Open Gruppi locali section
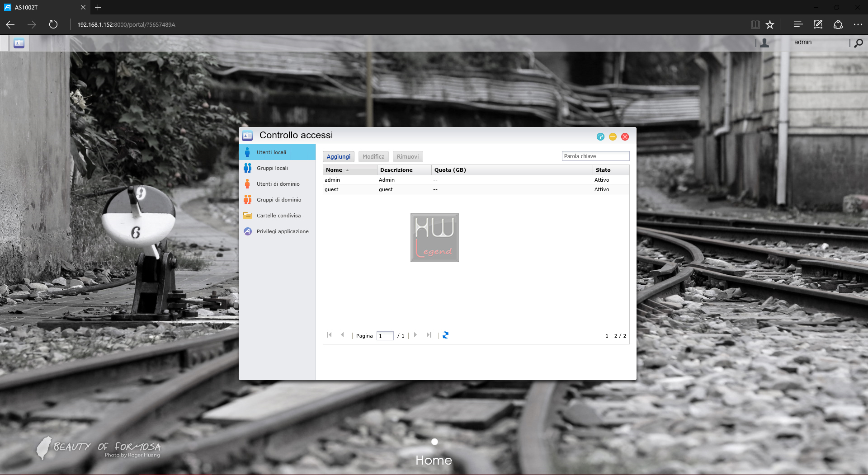868x475 pixels. pos(277,168)
